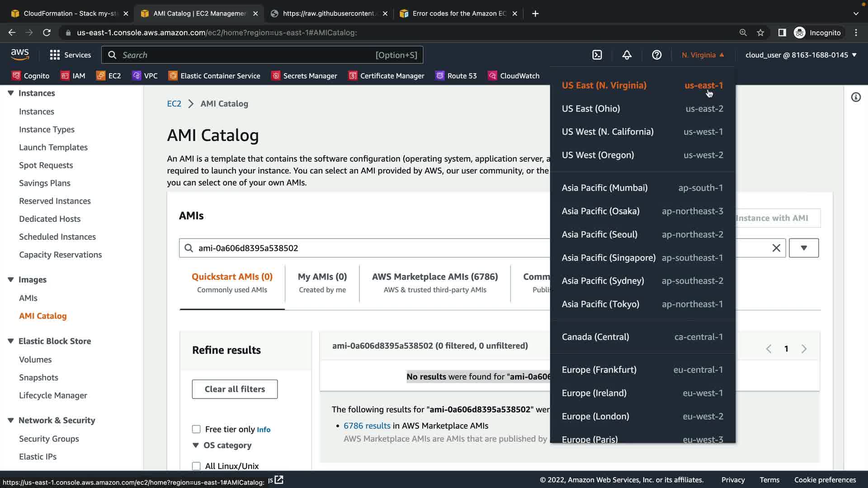This screenshot has width=868, height=488.
Task: Reload the browser page
Action: [47, 33]
